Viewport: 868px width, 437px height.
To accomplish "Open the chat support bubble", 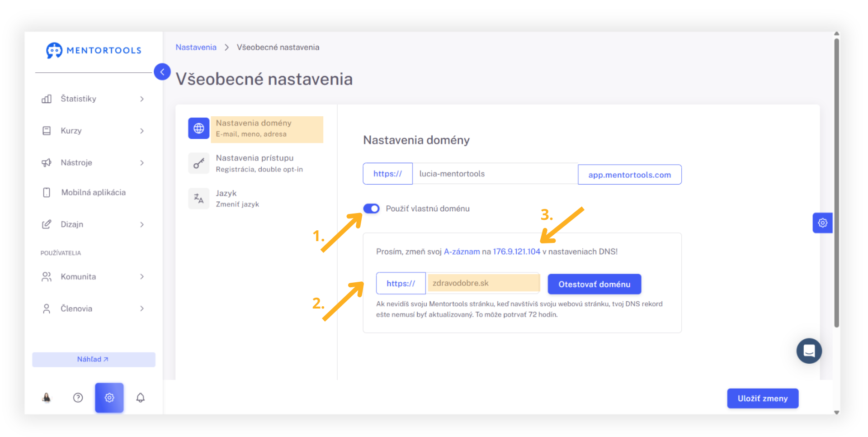I will point(809,351).
